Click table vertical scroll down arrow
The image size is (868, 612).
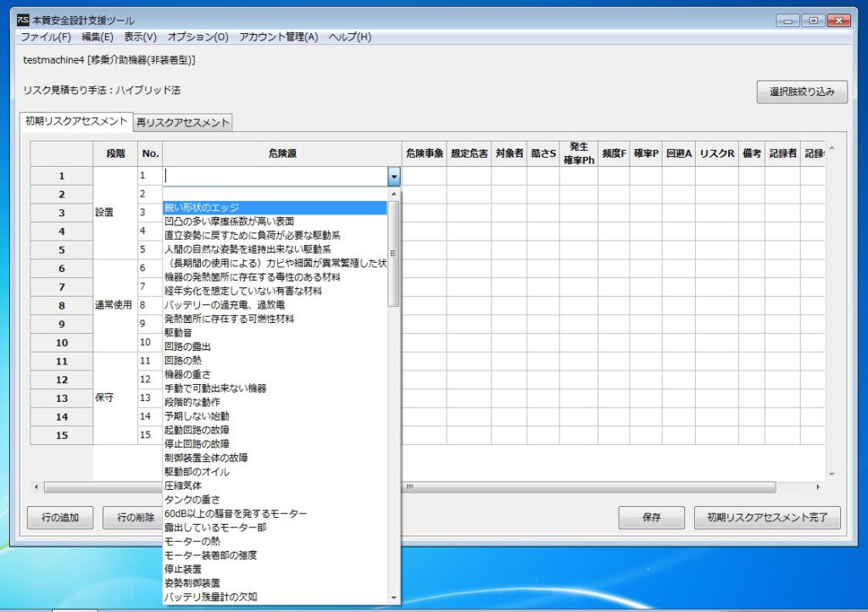coord(832,474)
